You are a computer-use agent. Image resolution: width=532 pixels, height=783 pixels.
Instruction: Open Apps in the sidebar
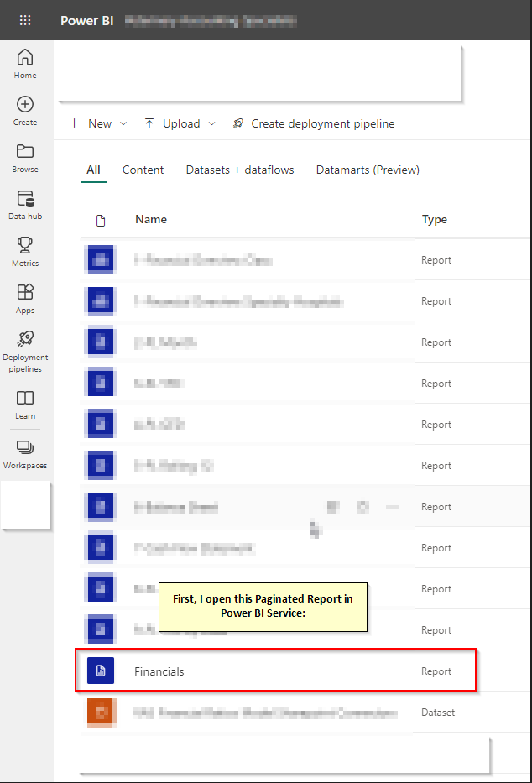tap(25, 299)
